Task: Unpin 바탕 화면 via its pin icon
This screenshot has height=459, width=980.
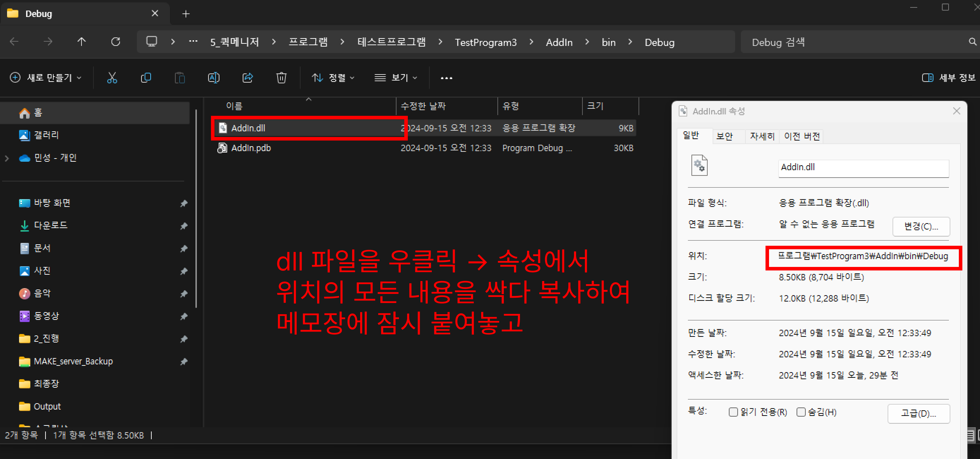Action: [x=184, y=203]
